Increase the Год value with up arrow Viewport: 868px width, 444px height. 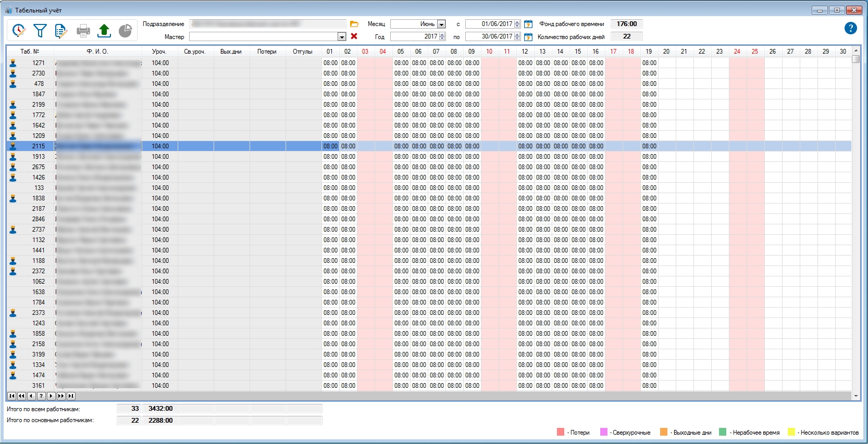coord(442,35)
